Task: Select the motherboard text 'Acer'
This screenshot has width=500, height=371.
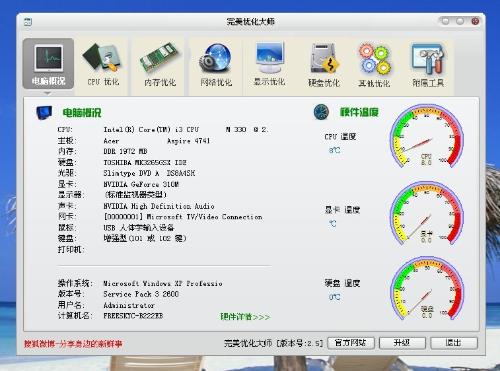Action: pos(111,141)
